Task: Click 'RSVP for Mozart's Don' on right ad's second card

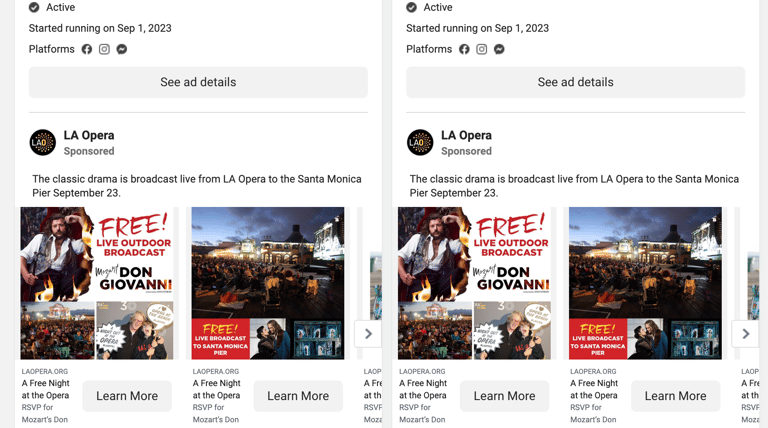Action: (x=593, y=413)
